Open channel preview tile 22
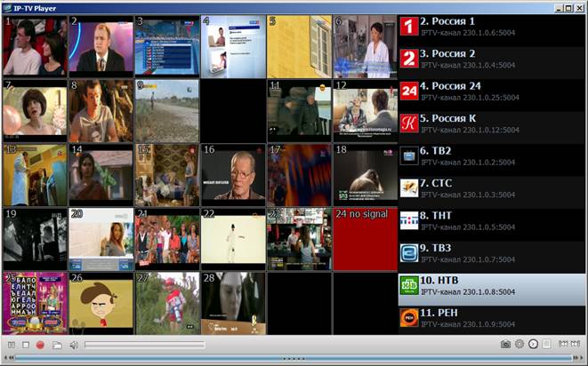The height and width of the screenshot is (366, 588). (233, 239)
